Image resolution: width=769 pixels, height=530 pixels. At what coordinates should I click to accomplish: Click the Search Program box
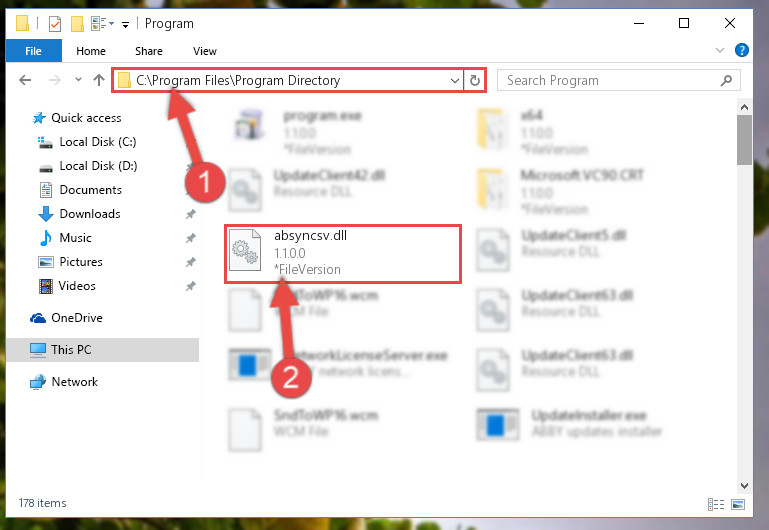tap(618, 80)
